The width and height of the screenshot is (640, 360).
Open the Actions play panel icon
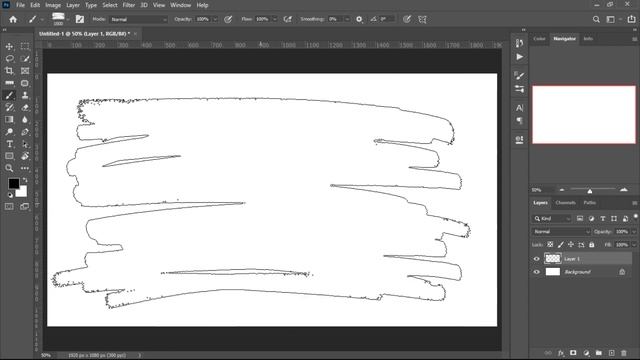pyautogui.click(x=520, y=57)
